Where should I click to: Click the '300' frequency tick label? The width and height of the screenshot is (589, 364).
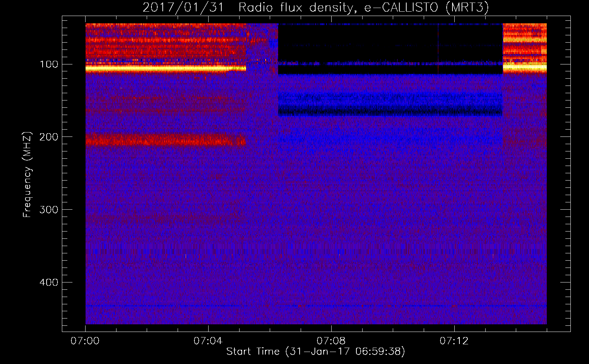point(49,210)
